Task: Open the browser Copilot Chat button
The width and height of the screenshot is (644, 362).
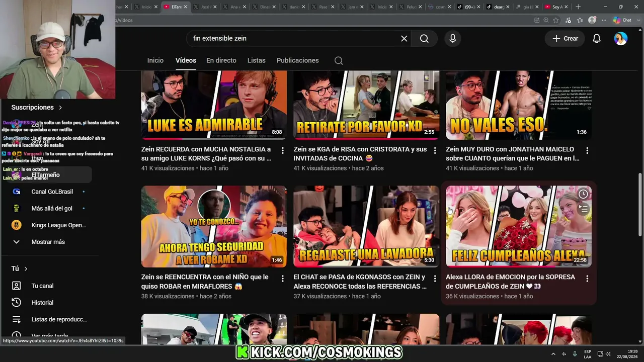Action: [x=622, y=20]
